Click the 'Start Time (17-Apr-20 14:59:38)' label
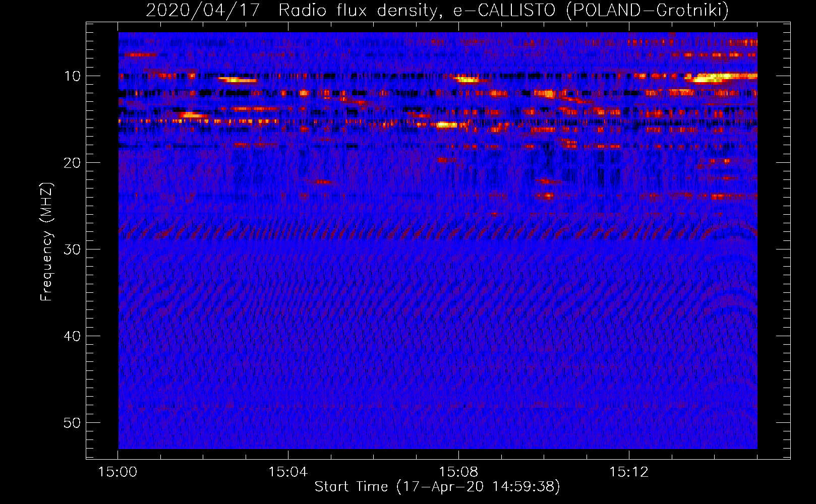 tap(437, 487)
